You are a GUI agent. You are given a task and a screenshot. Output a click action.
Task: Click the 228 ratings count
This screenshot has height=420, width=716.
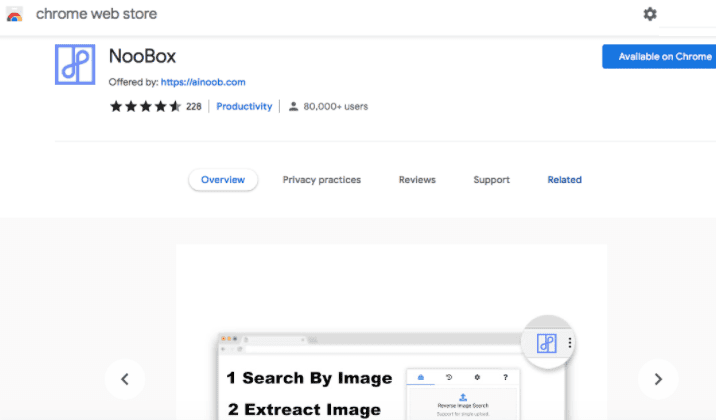pos(194,106)
